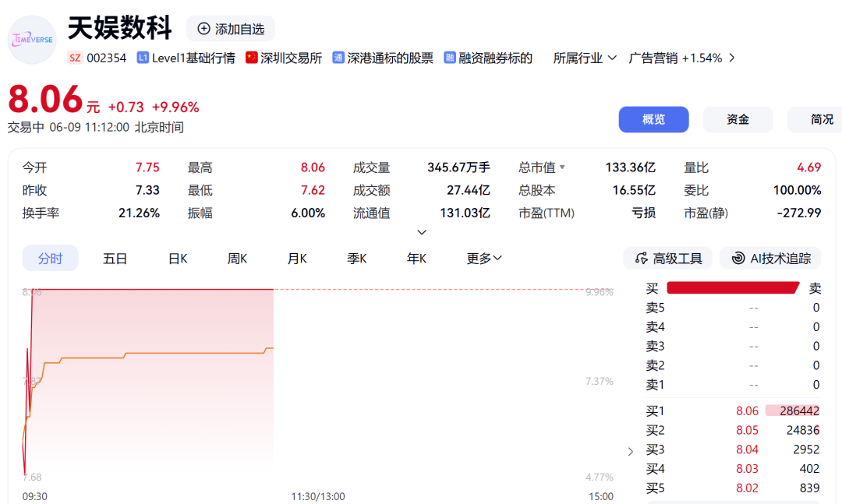Open the Timeverse company logo

pyautogui.click(x=32, y=40)
